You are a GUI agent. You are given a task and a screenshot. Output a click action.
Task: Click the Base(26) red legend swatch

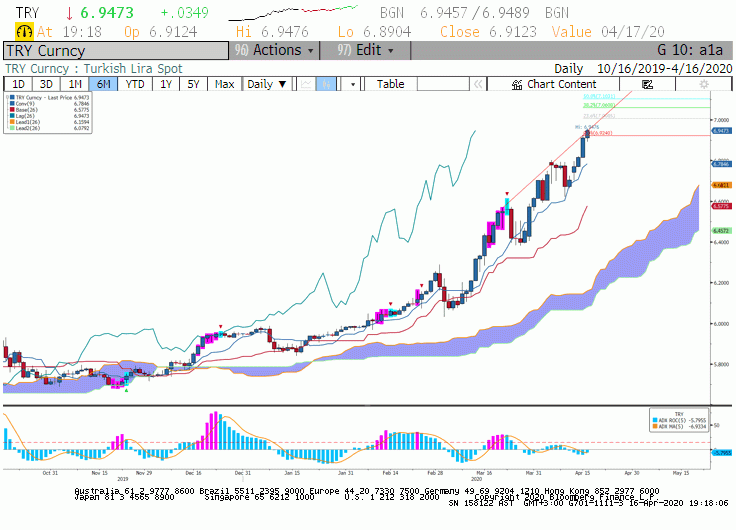(12, 110)
